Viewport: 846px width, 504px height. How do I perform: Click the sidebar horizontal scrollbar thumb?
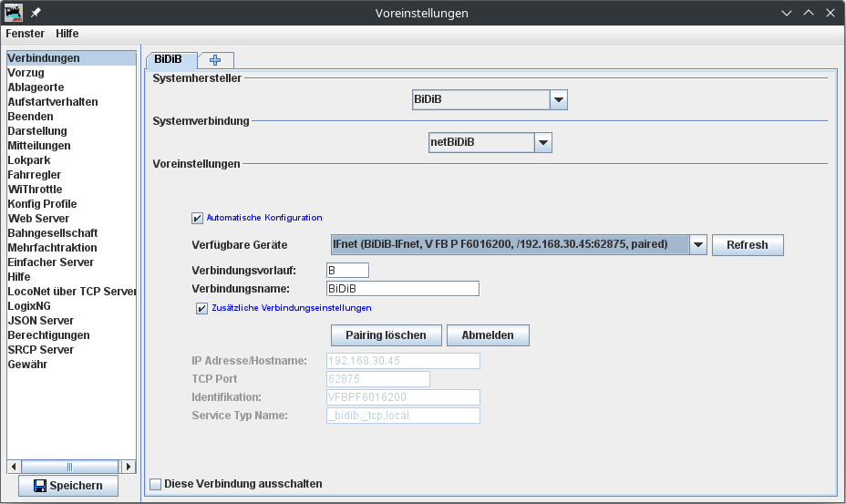(69, 467)
